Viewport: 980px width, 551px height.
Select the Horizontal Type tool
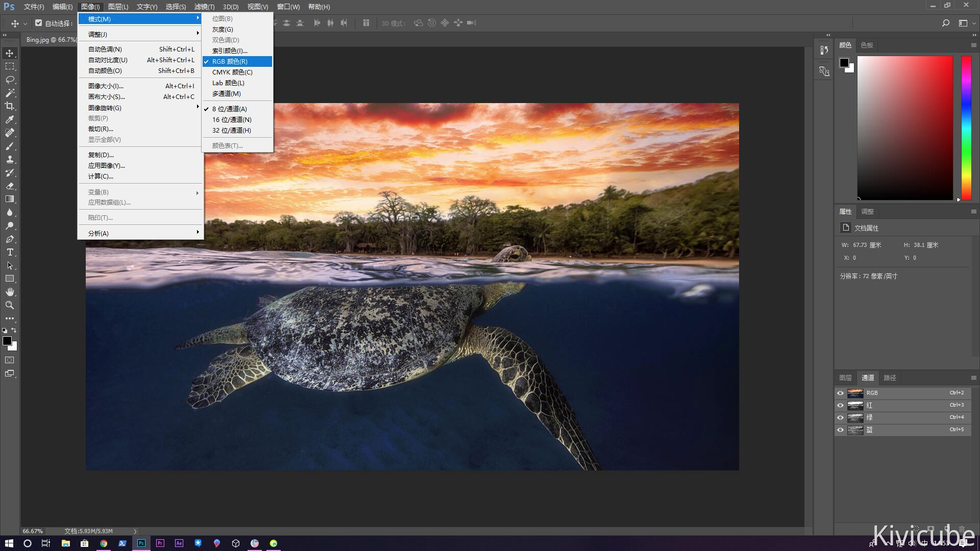pyautogui.click(x=10, y=253)
